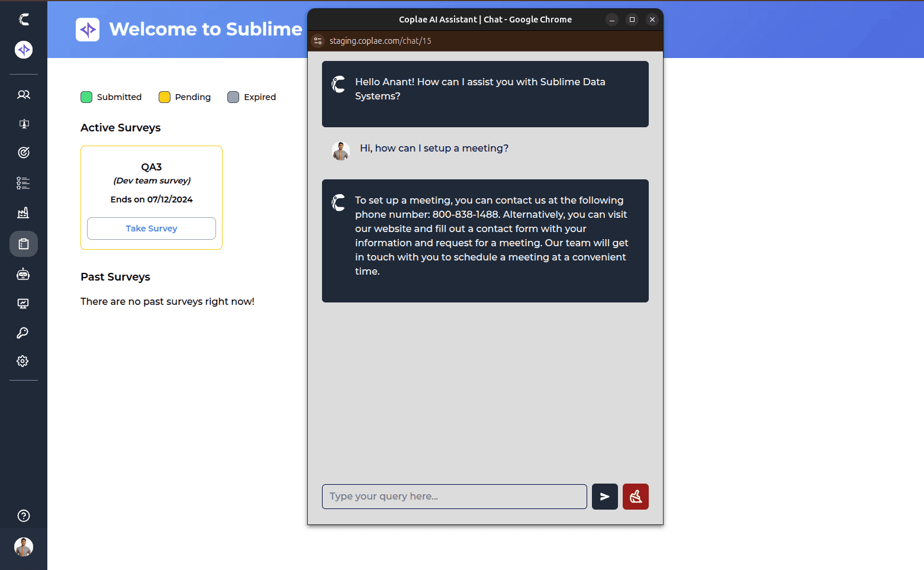Click the user avatar beside chat question

coord(341,151)
